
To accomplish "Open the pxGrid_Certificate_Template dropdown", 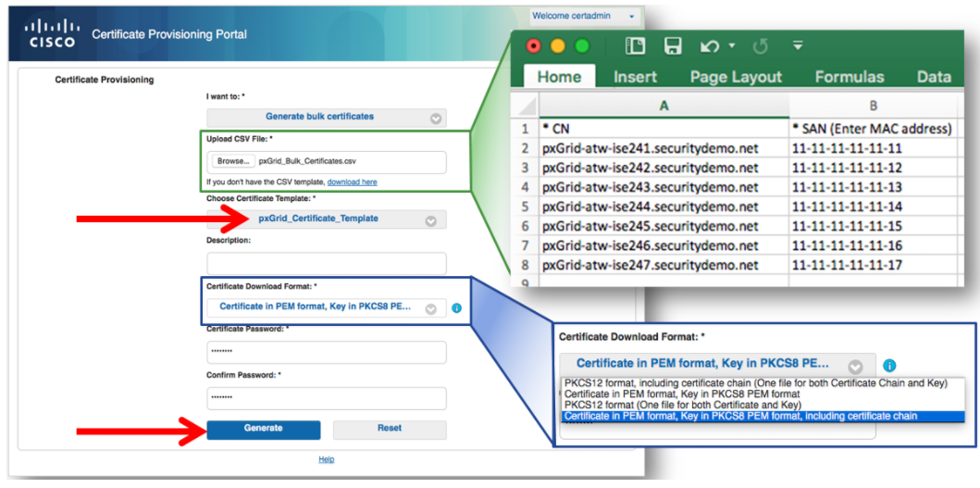I will coord(327,219).
